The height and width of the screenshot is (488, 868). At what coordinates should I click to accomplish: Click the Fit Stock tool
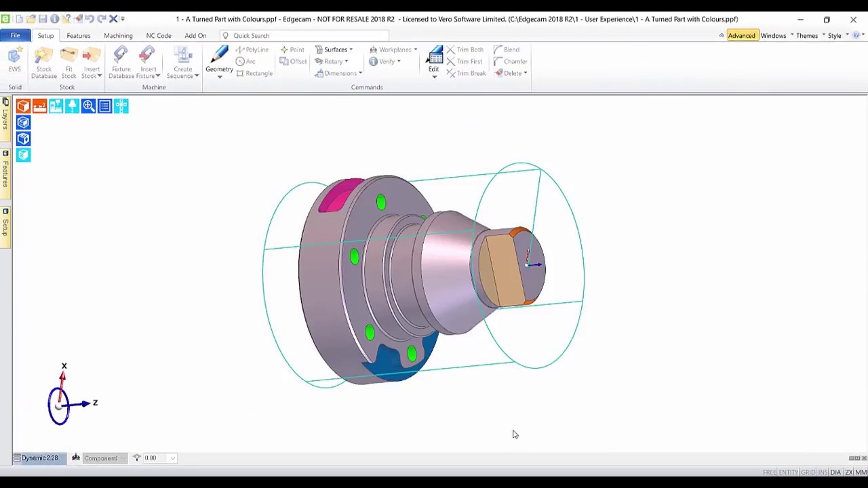tap(68, 63)
